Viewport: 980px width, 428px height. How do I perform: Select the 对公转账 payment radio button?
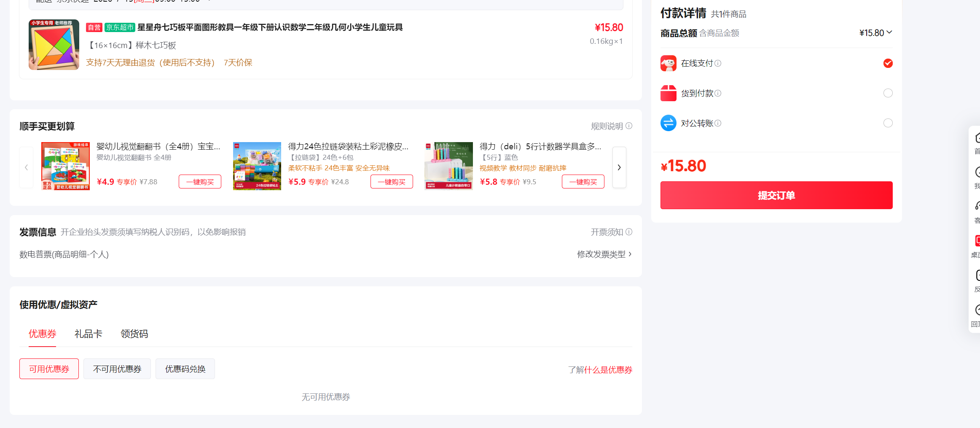888,123
